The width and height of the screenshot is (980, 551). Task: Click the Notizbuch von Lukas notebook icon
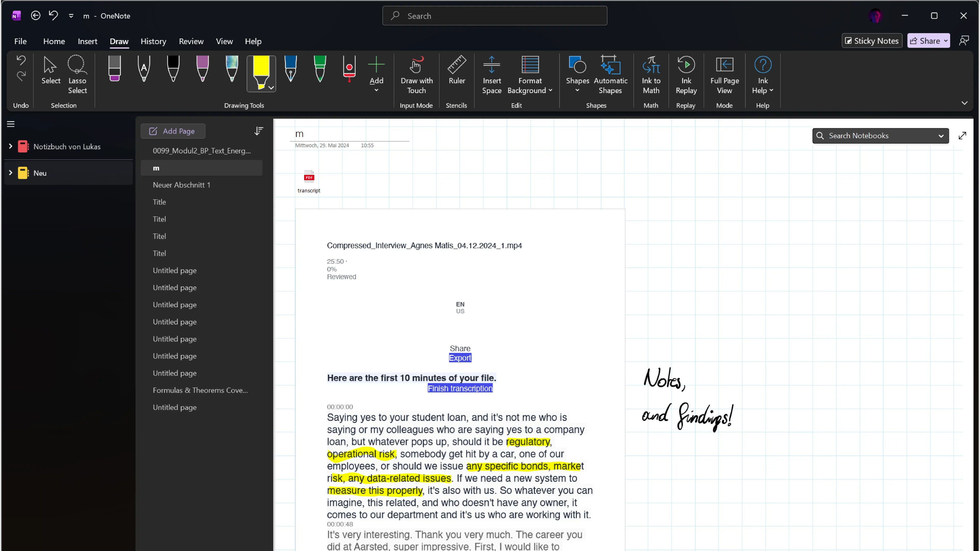tap(23, 146)
